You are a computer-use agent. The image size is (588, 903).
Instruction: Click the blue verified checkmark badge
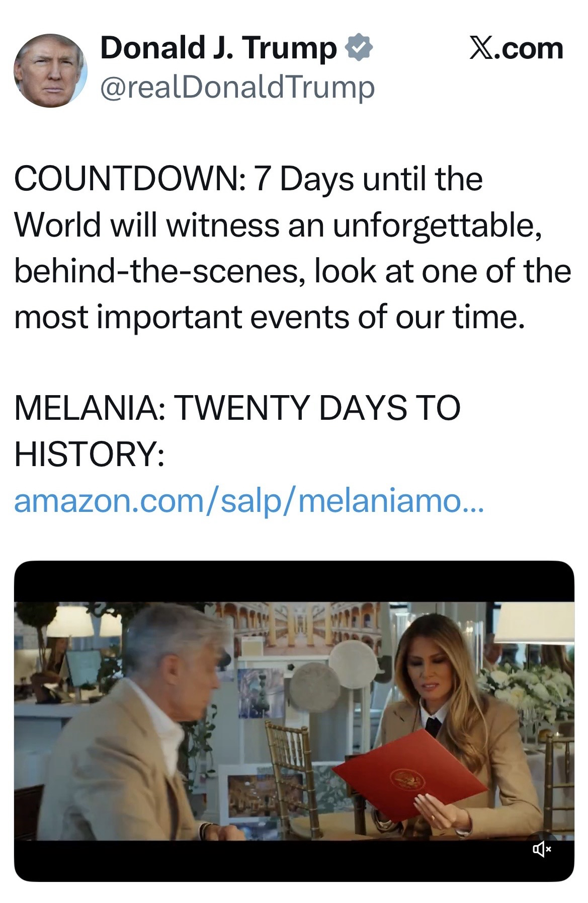pos(358,48)
